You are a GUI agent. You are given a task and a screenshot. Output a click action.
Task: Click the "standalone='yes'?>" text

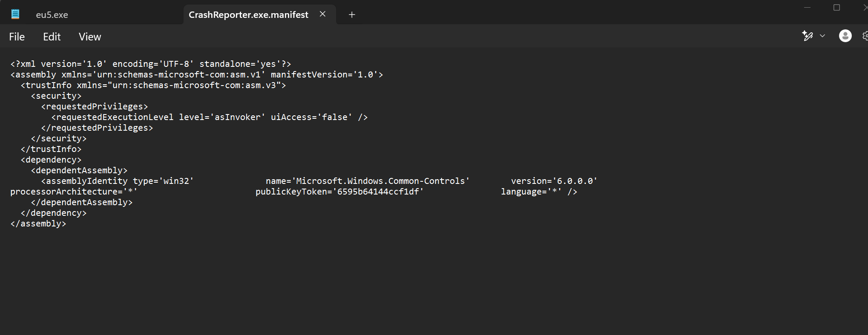click(x=245, y=64)
